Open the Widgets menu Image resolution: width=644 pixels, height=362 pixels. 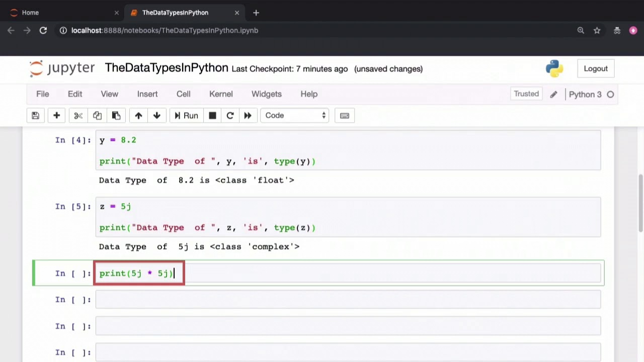click(267, 94)
